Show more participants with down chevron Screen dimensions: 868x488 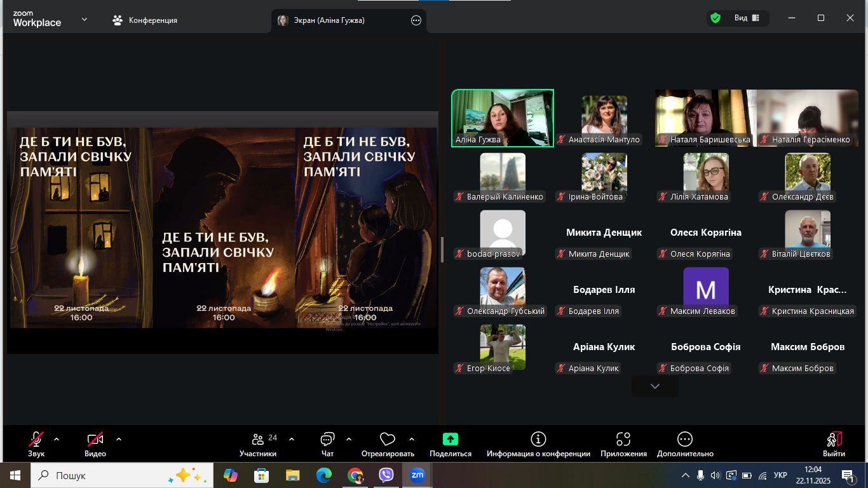click(655, 386)
